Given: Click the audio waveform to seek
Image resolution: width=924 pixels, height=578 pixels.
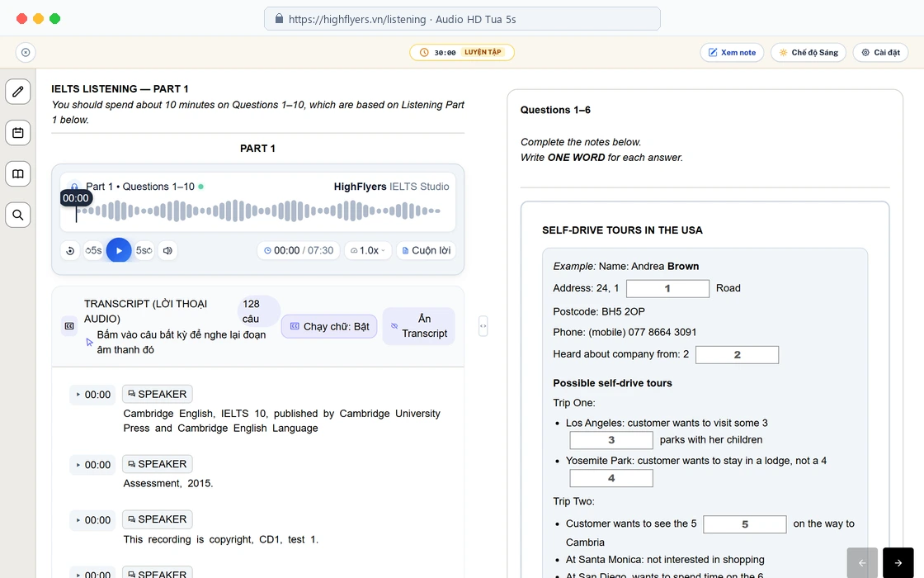Looking at the screenshot, I should (258, 211).
